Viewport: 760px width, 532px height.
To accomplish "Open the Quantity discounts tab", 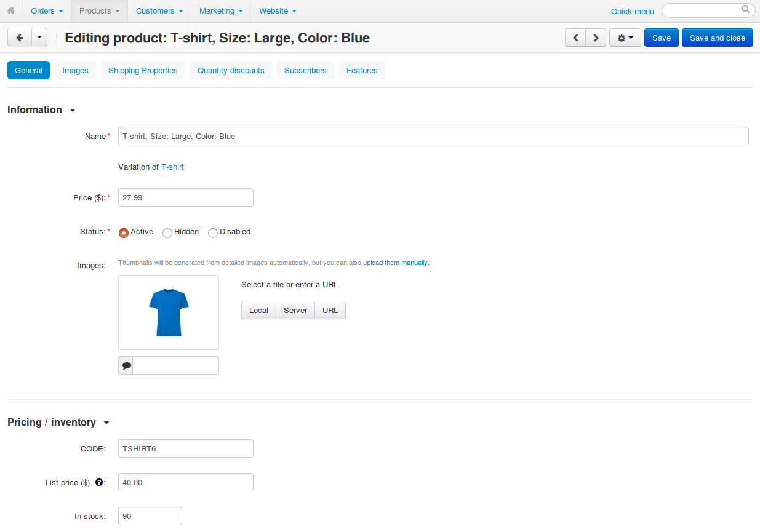I will coord(231,70).
